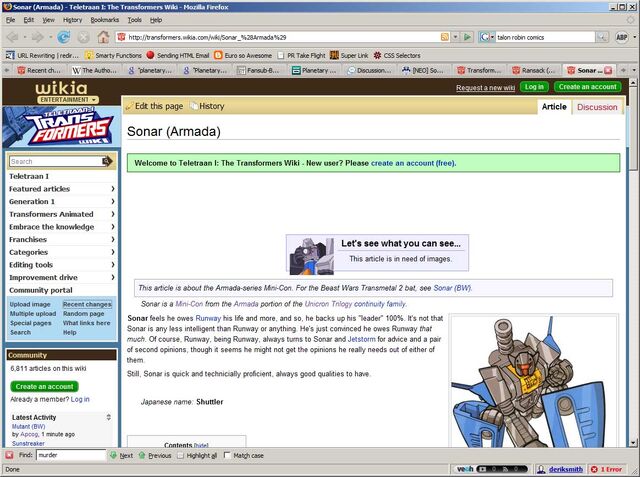Click the RSS feed icon in the address bar
This screenshot has height=477, width=640.
coord(444,37)
